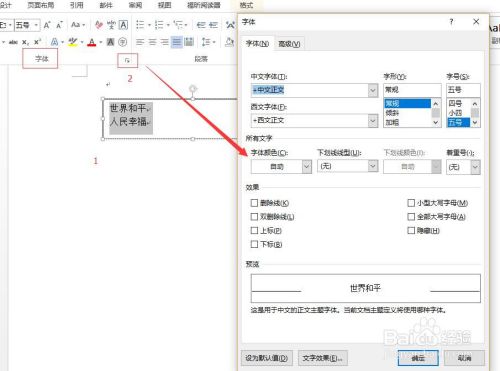The height and width of the screenshot is (371, 500).
Task: Click the 字形 font style input field
Action: [412, 90]
